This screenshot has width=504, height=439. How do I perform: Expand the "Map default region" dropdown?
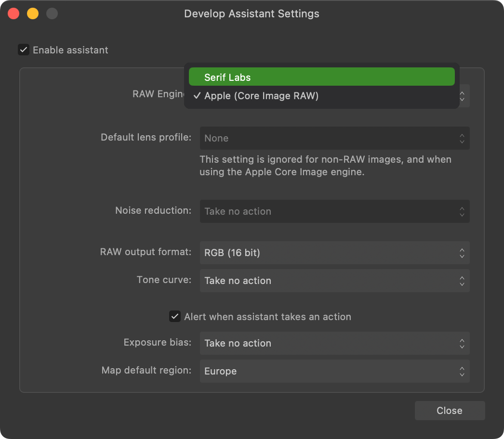pyautogui.click(x=334, y=371)
